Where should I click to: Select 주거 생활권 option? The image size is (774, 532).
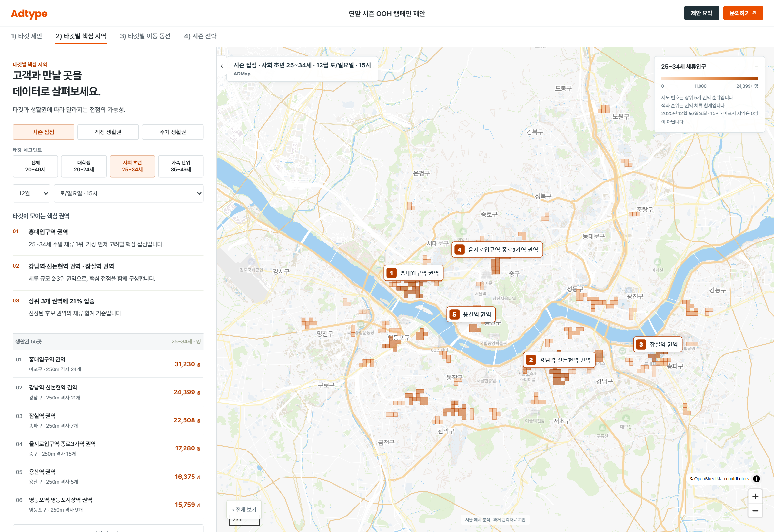coord(173,132)
